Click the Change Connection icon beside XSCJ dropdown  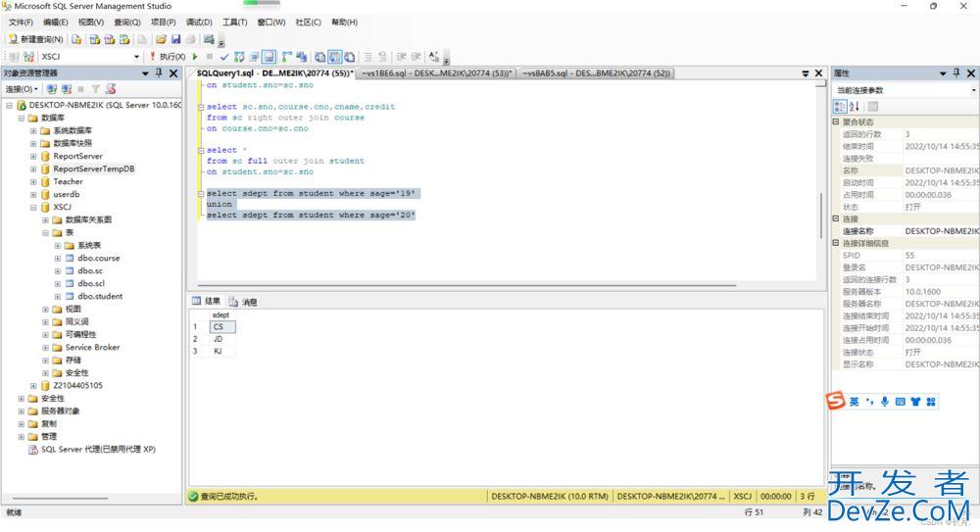click(28, 57)
